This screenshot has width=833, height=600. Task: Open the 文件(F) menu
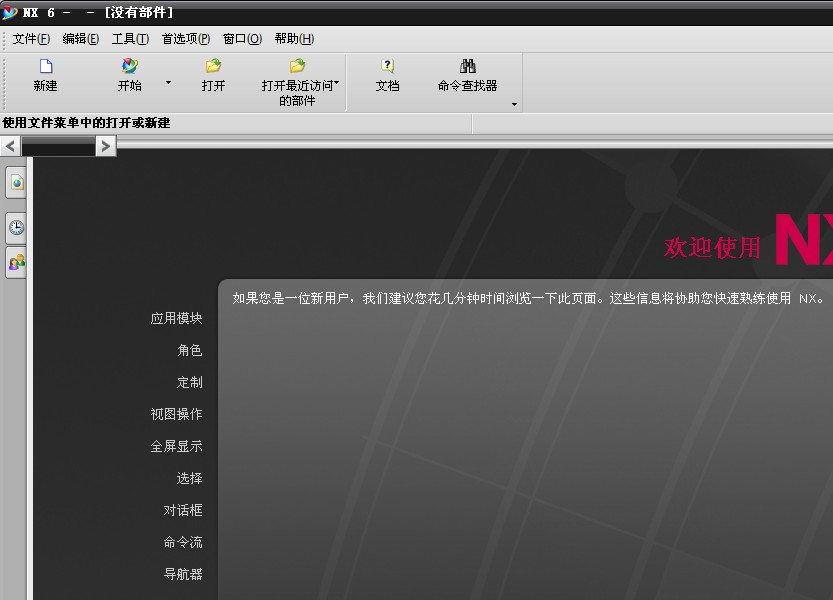[x=31, y=39]
